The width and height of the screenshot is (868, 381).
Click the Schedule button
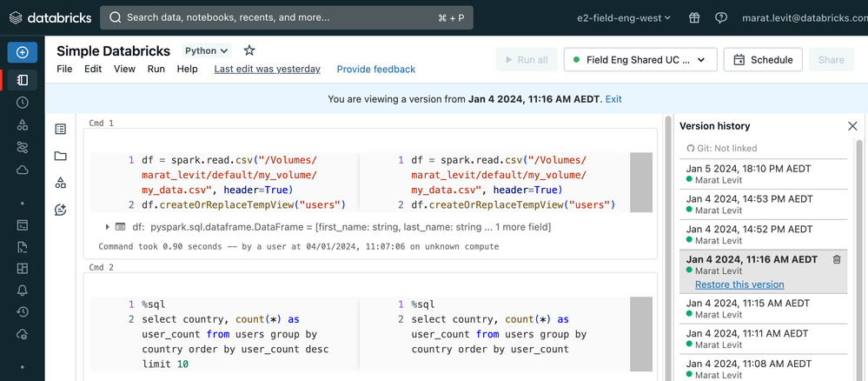tap(763, 60)
